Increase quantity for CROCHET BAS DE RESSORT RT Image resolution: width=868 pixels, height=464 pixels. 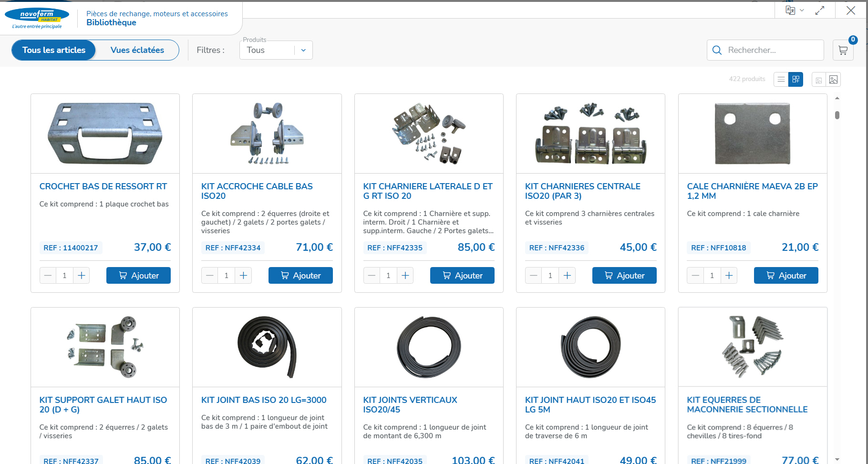82,276
